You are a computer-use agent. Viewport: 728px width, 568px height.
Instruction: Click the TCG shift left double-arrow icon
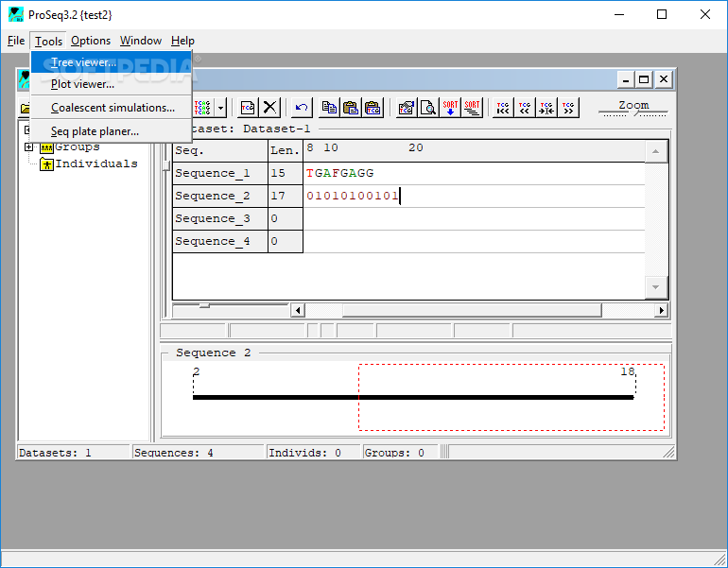coord(525,108)
